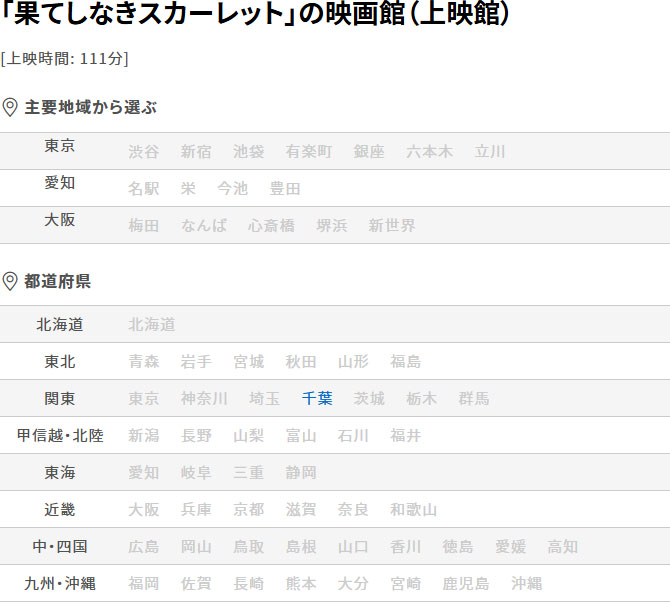Image resolution: width=670 pixels, height=602 pixels.
Task: Select 六本木 area link
Action: point(430,152)
